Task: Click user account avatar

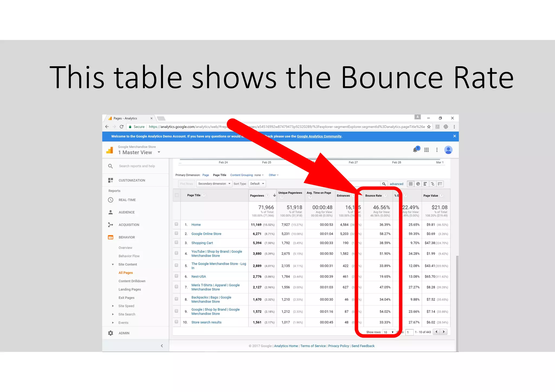Action: pos(448,150)
